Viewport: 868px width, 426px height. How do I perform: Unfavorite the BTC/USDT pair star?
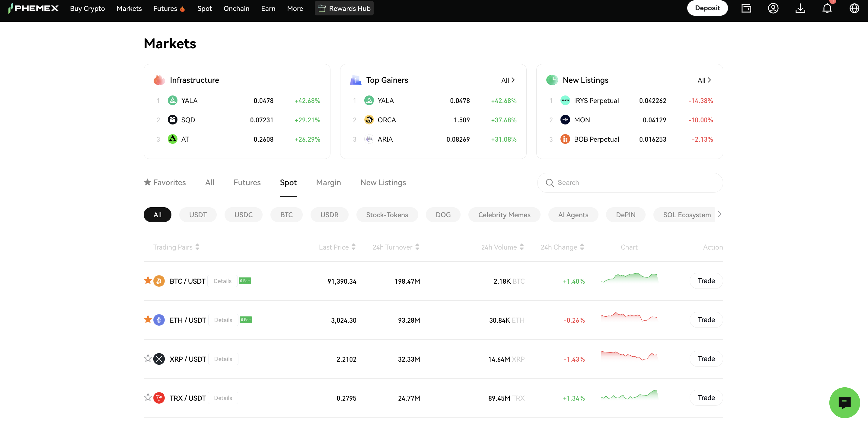pos(148,280)
